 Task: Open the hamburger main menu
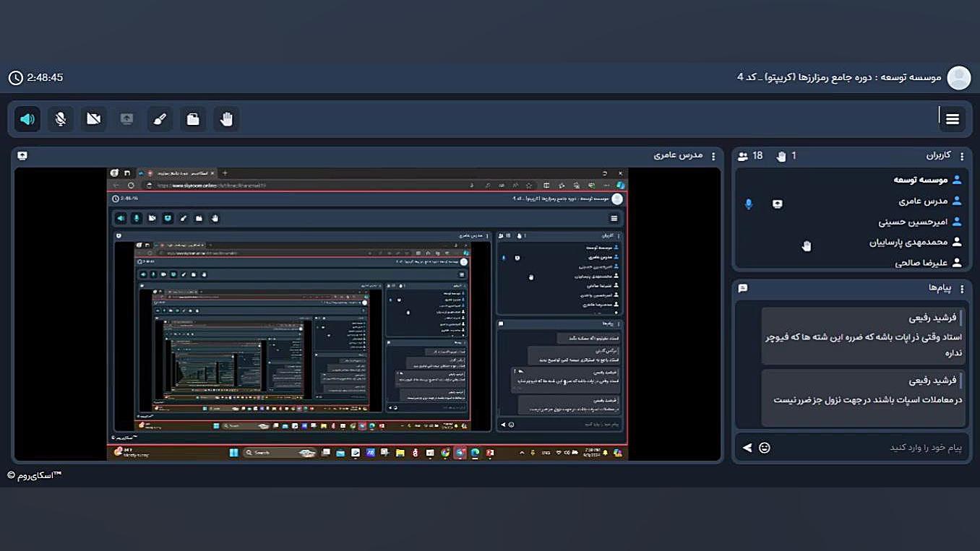click(x=953, y=119)
